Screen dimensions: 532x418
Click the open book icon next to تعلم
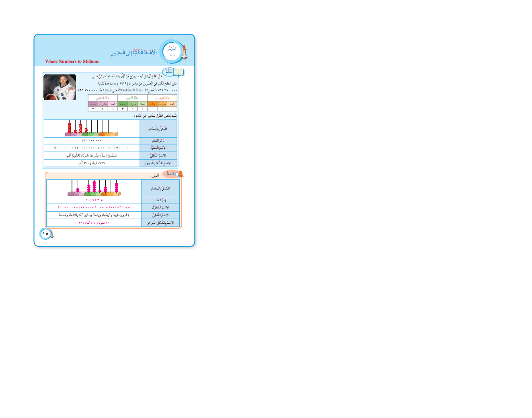tap(179, 72)
